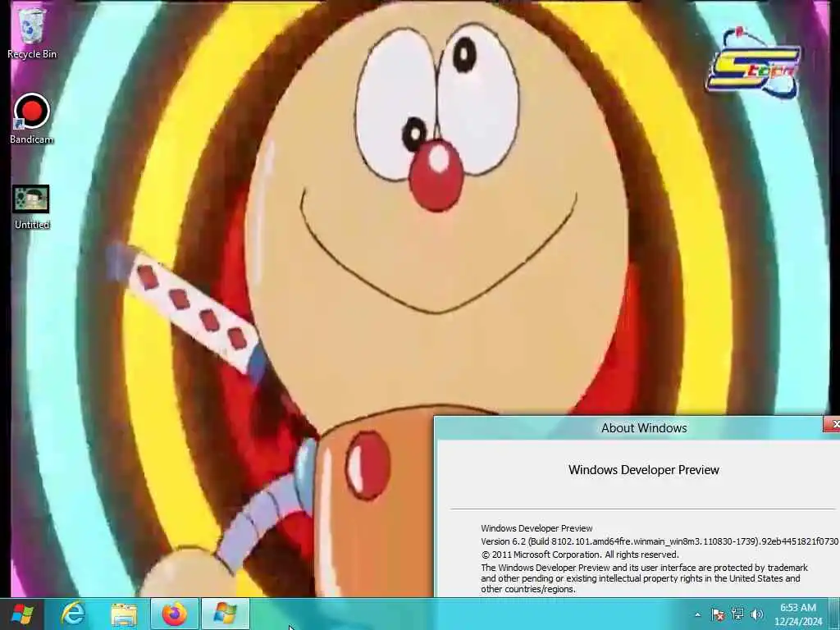
Task: Select the About Windows taskbar button
Action: pos(225,614)
